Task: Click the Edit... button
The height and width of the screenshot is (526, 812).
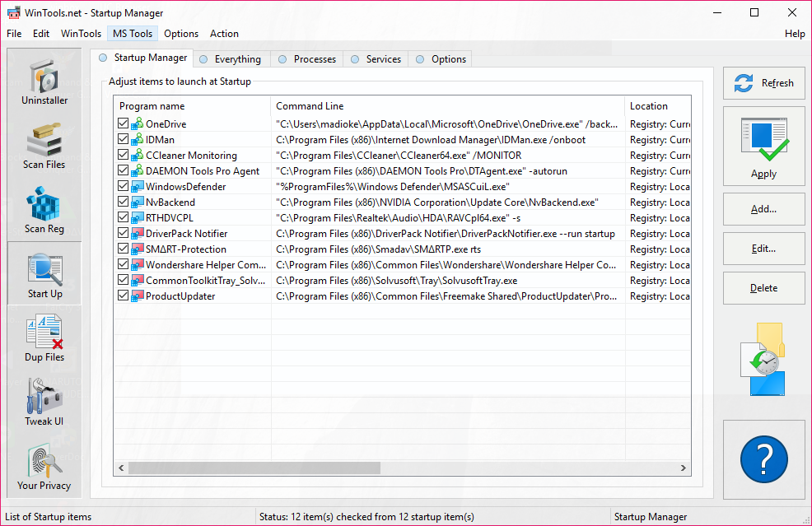Action: 764,249
